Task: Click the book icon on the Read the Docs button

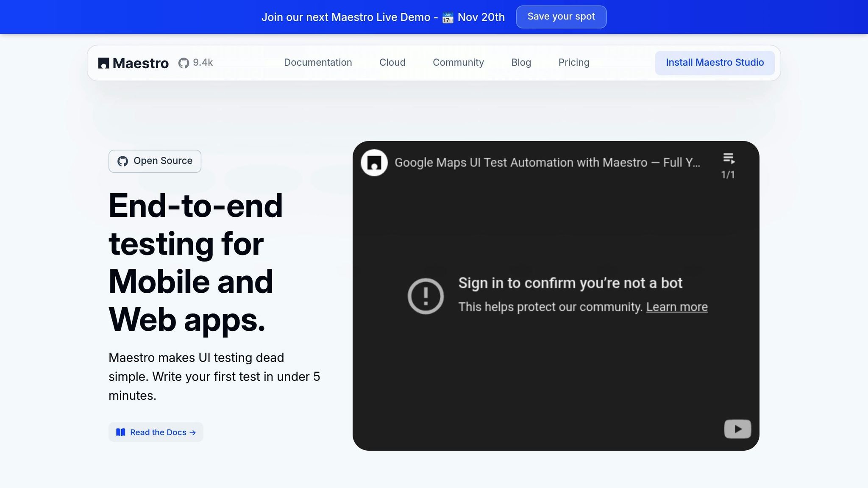Action: tap(121, 432)
